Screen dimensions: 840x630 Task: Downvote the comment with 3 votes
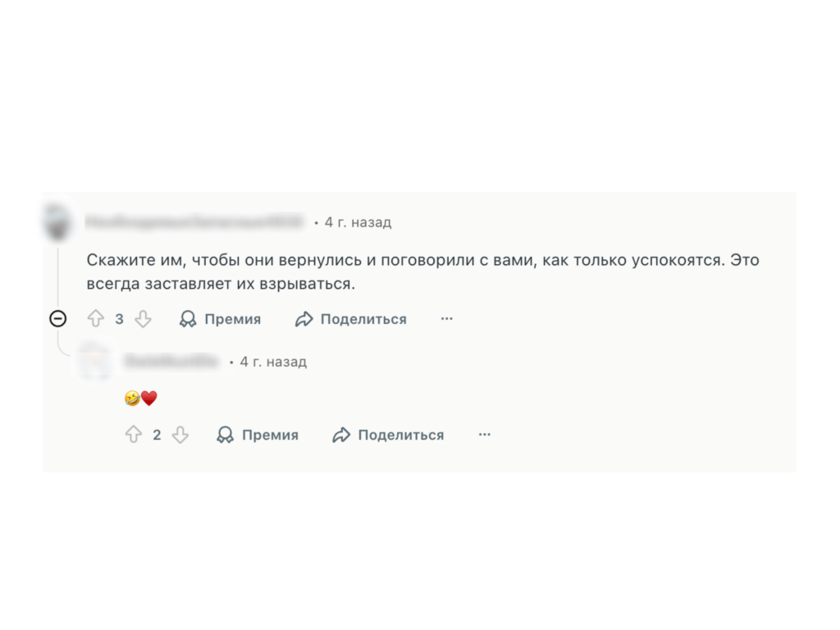(143, 319)
